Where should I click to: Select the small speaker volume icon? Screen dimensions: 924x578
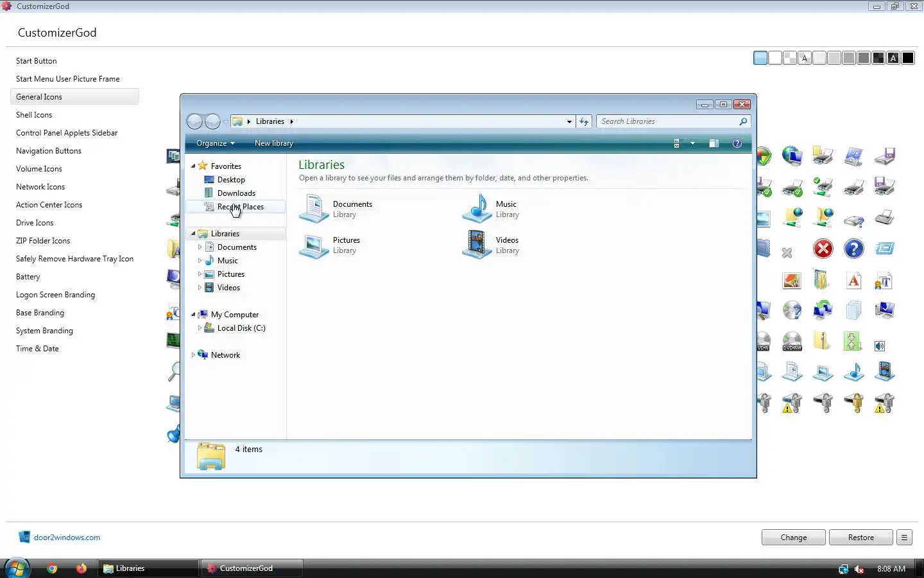[x=880, y=346]
